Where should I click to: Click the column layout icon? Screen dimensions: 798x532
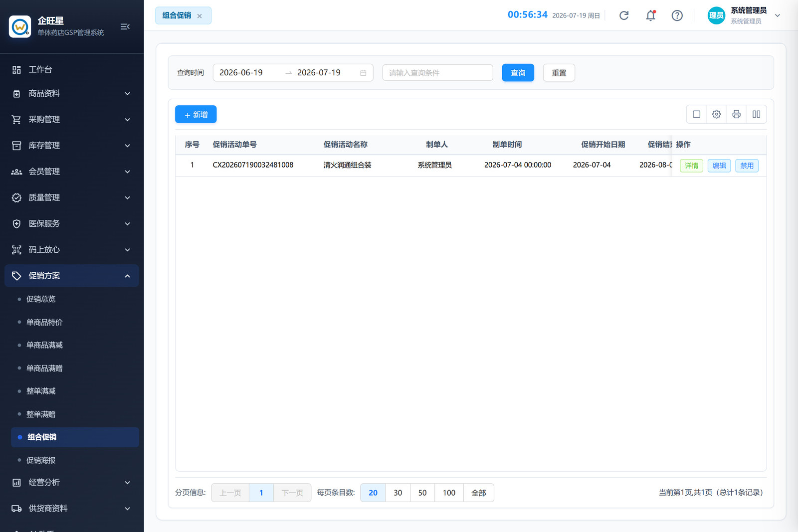point(757,114)
